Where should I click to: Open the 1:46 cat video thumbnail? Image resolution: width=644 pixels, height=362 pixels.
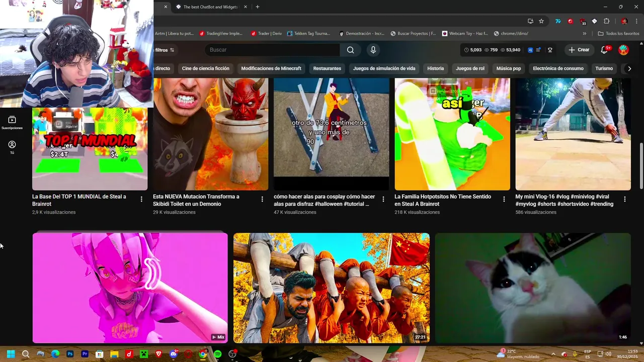click(533, 288)
